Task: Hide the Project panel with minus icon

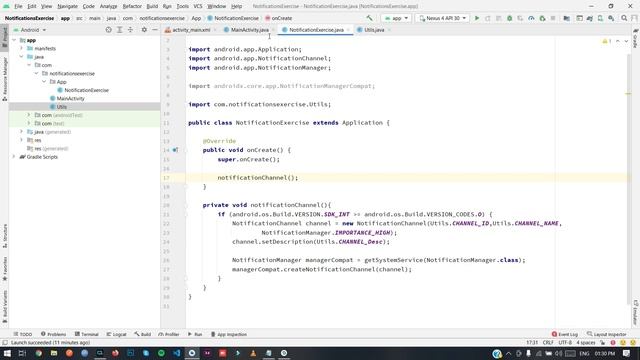Action: pos(155,30)
